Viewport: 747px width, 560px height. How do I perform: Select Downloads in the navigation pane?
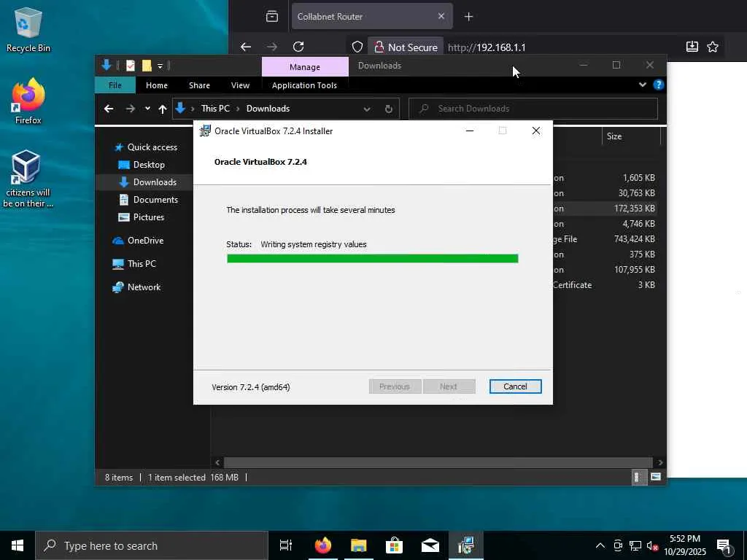pyautogui.click(x=155, y=182)
